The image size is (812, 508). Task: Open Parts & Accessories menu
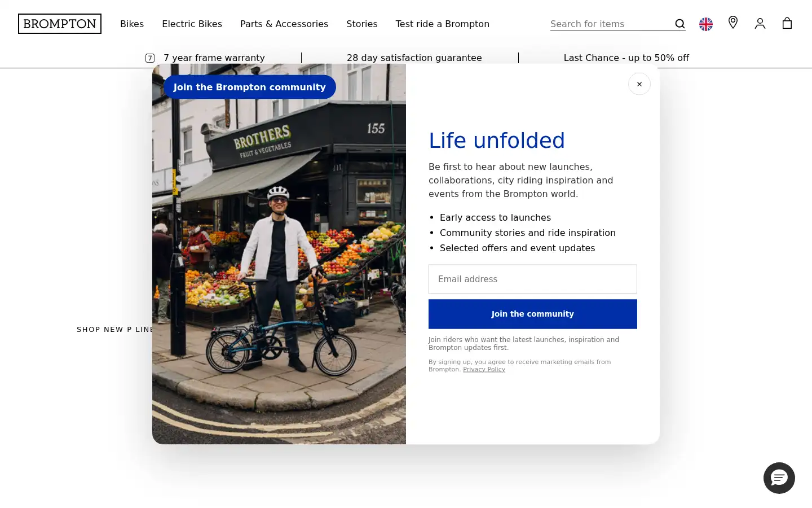284,24
